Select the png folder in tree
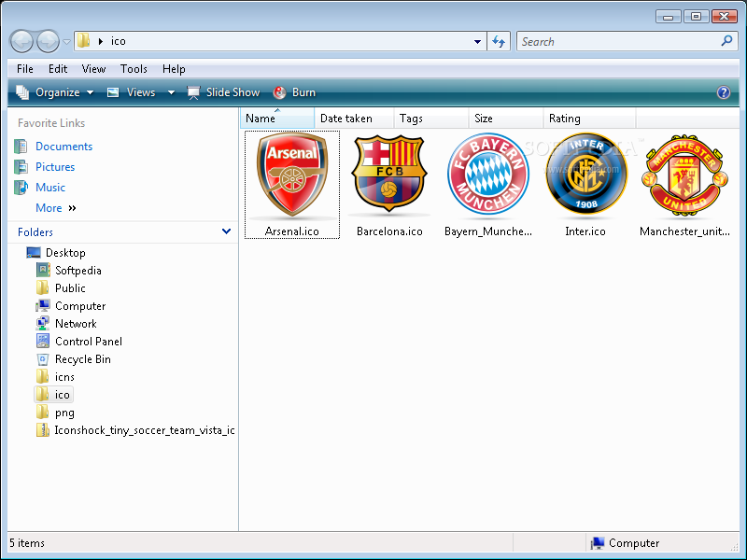747x560 pixels. pos(64,413)
